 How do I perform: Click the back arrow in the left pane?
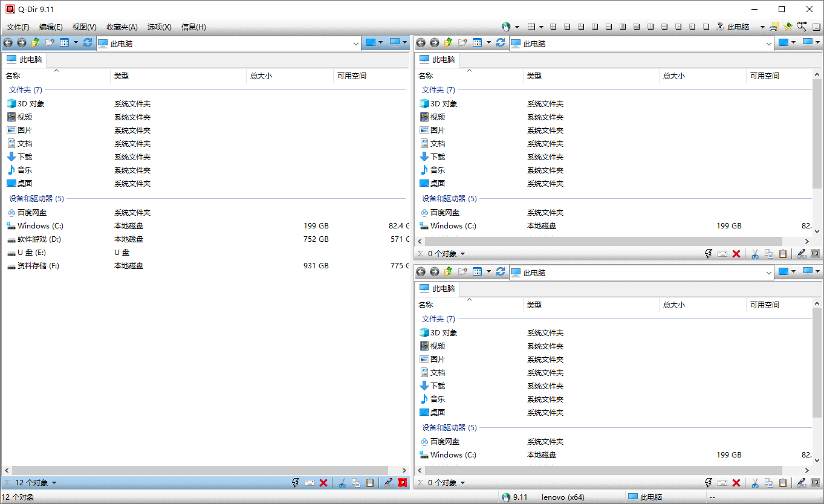click(x=8, y=43)
